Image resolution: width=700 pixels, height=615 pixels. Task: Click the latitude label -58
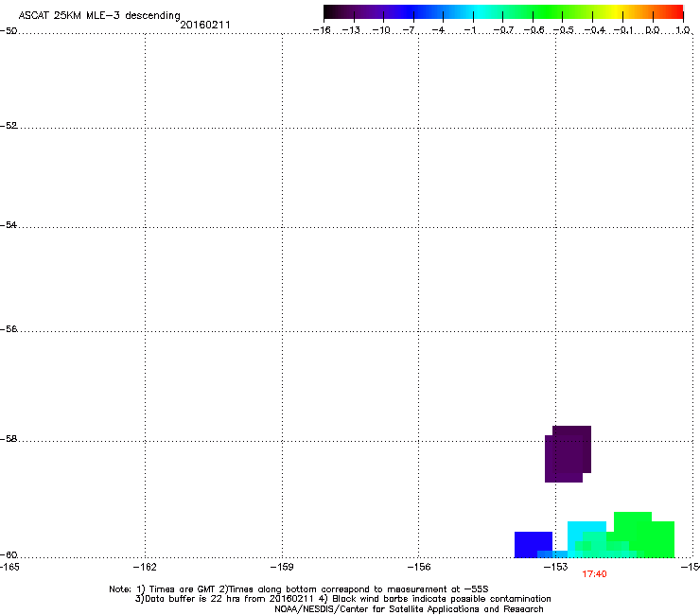(9, 439)
